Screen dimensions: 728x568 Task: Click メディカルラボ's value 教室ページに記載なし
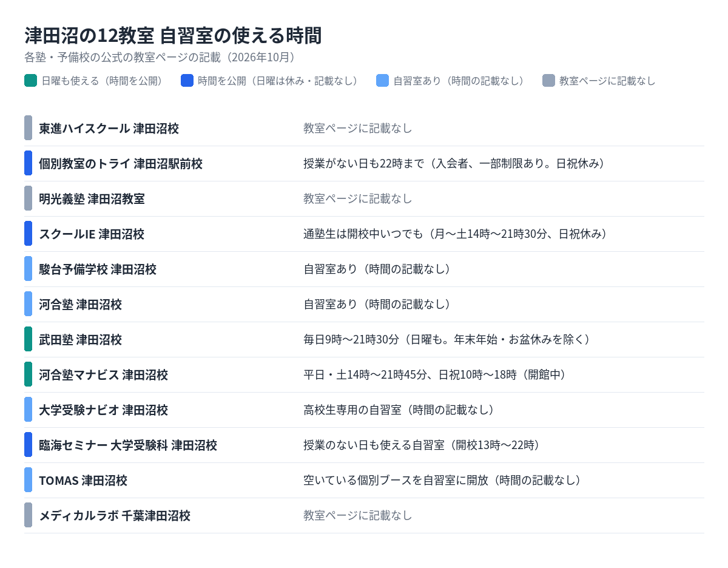pos(358,515)
